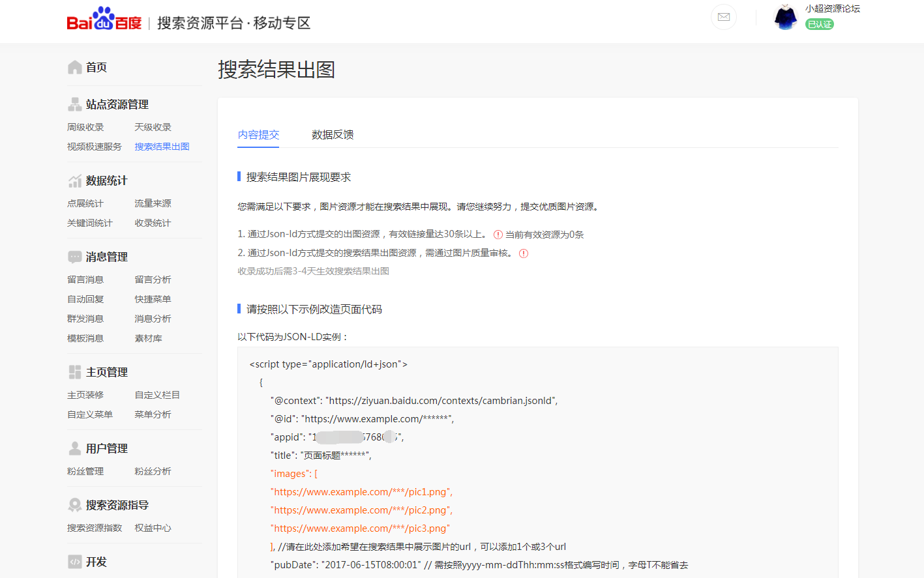Viewport: 924px width, 578px height.
Task: Click warning icon next to 当前有效资源为0条
Action: point(498,235)
